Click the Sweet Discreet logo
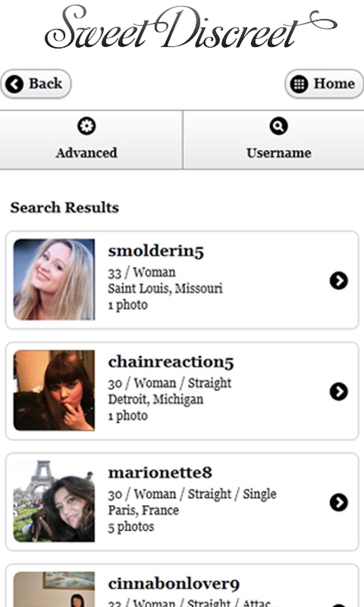This screenshot has width=364, height=607. tap(190, 28)
